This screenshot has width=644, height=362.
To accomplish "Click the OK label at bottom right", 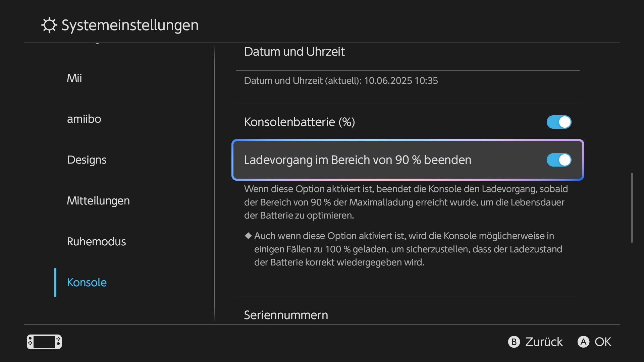I will click(603, 342).
